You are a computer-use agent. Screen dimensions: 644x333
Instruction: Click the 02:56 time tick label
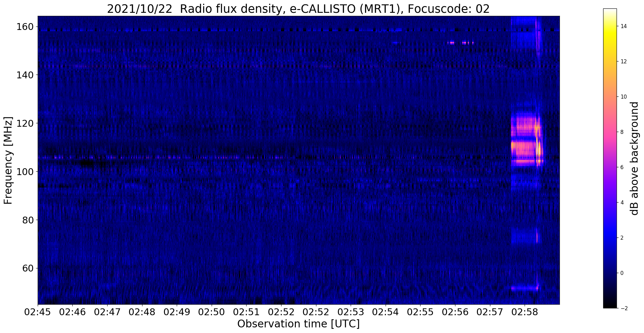(x=455, y=312)
